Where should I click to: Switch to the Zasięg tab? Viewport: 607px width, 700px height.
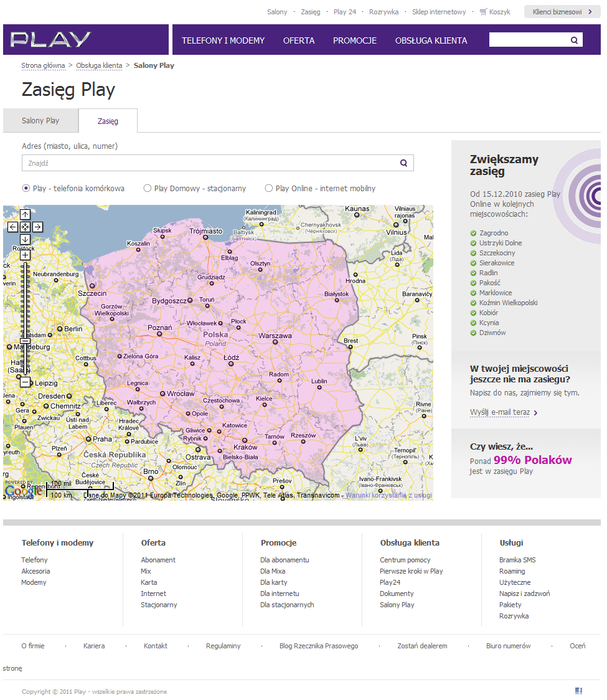pos(108,121)
